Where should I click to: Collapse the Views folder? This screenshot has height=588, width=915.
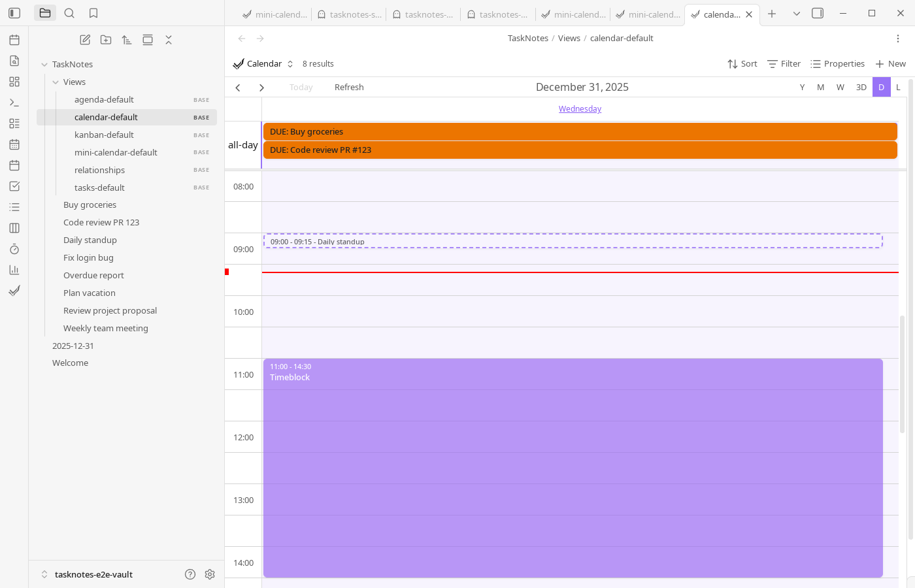(56, 82)
